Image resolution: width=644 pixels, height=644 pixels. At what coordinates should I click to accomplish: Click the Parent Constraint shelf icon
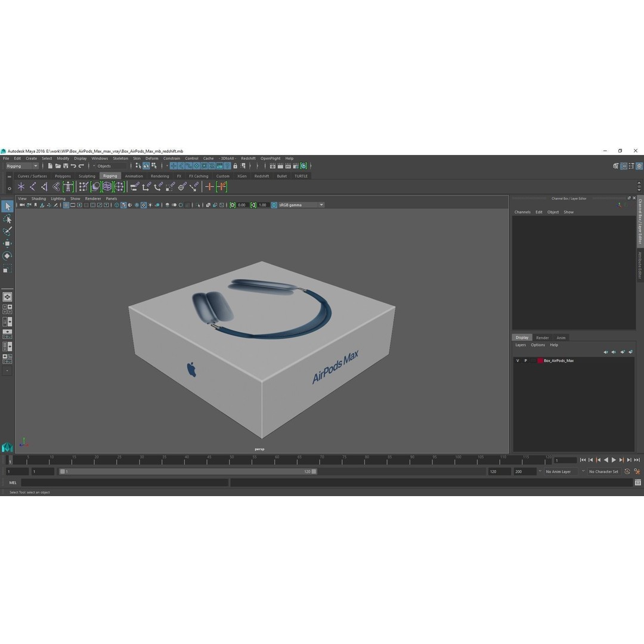click(x=135, y=187)
